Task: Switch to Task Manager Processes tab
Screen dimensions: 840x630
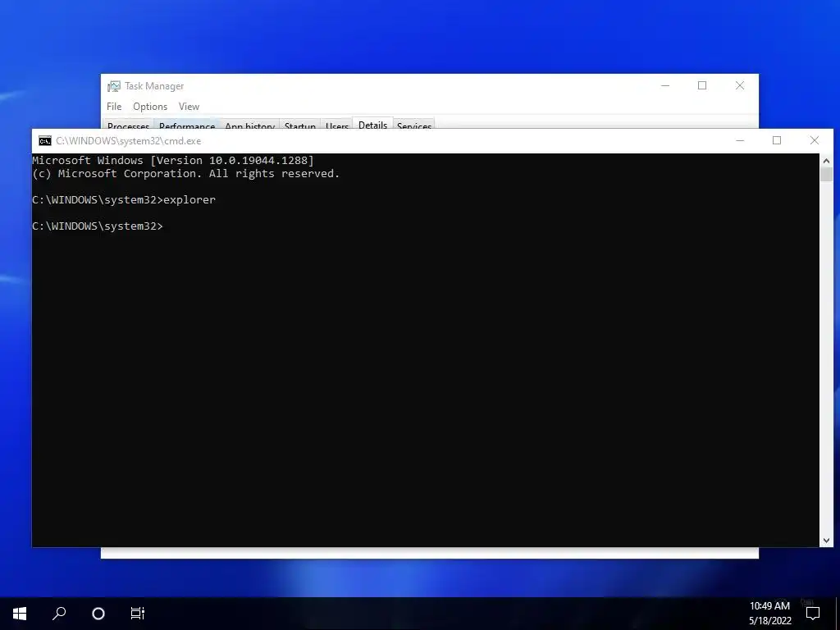Action: (128, 125)
